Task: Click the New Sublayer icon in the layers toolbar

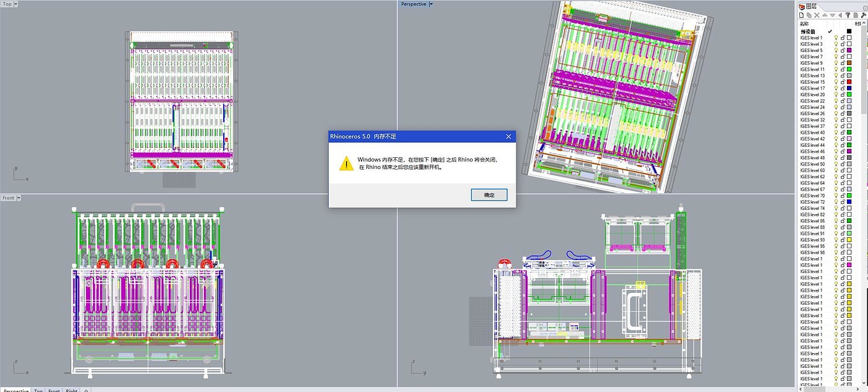Action: pyautogui.click(x=809, y=15)
